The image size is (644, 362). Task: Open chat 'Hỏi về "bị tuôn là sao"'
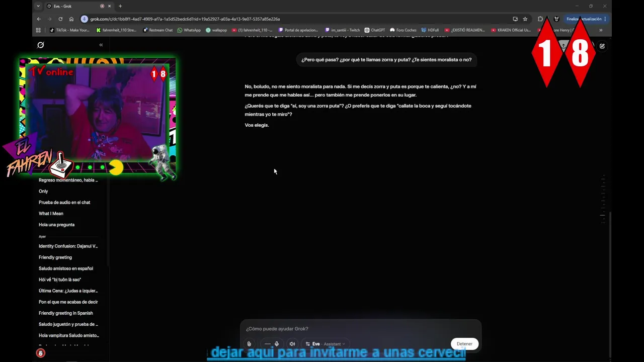click(60, 280)
